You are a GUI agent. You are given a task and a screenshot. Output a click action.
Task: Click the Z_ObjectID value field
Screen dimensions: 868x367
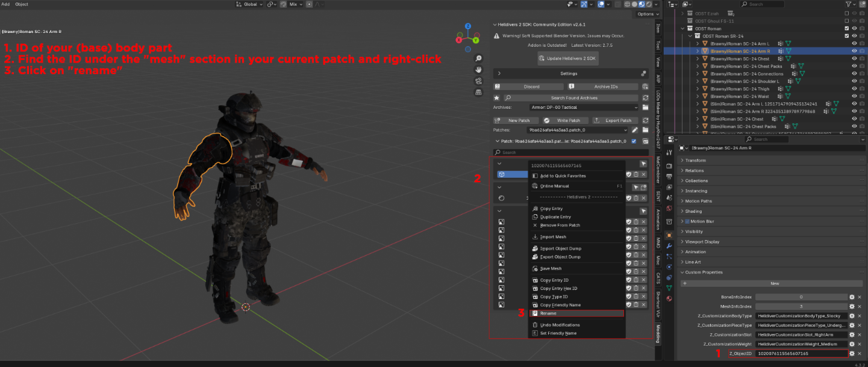tap(801, 354)
